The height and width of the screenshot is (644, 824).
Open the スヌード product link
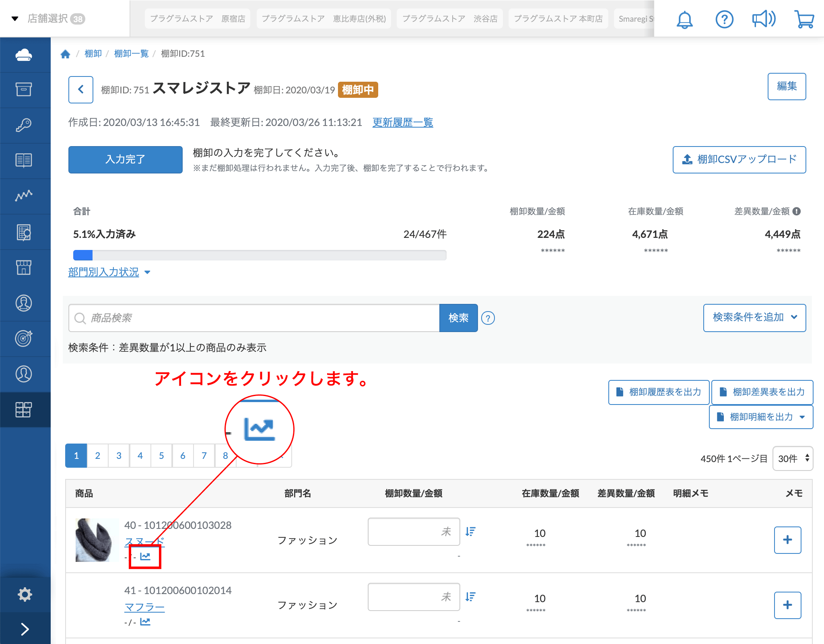(x=144, y=541)
